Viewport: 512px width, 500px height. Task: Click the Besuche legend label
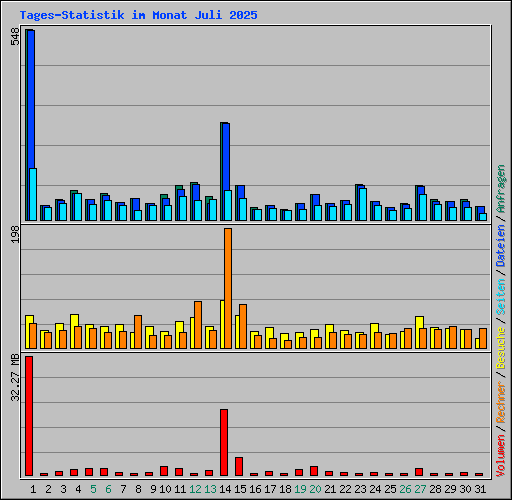[x=501, y=347]
